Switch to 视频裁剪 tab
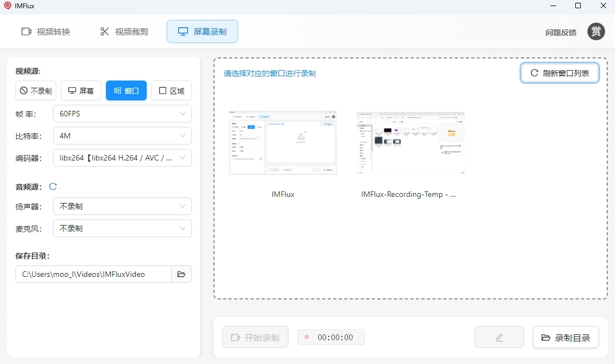 click(124, 31)
